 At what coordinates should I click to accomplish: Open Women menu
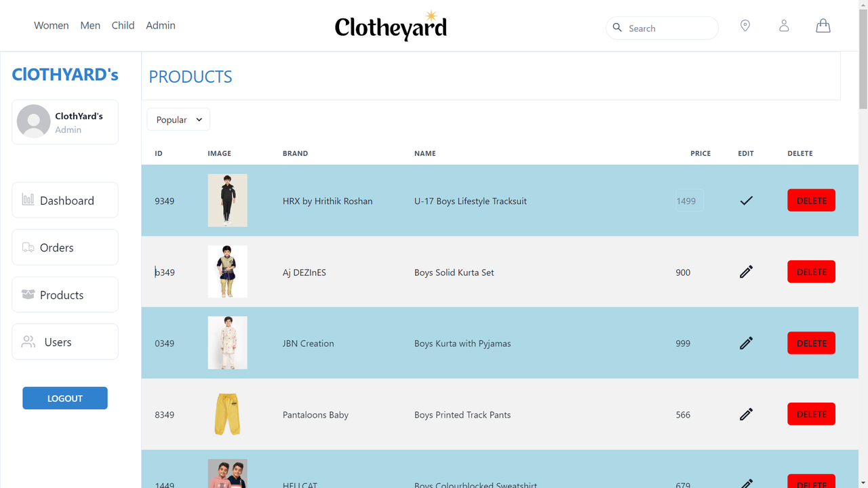(x=52, y=25)
